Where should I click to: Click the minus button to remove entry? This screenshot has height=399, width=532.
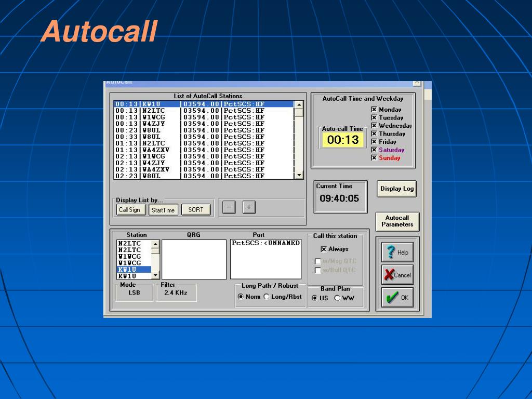tap(229, 207)
